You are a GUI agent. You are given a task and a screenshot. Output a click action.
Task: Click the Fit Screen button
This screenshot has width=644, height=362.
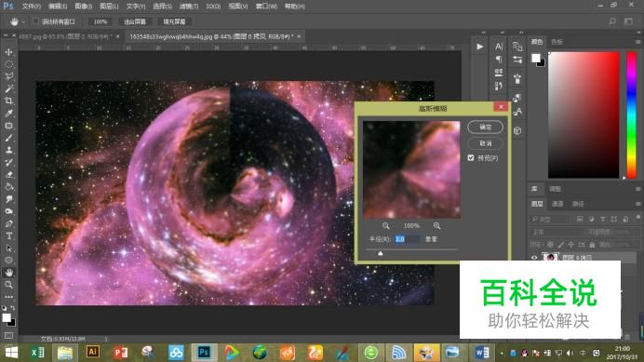click(135, 21)
